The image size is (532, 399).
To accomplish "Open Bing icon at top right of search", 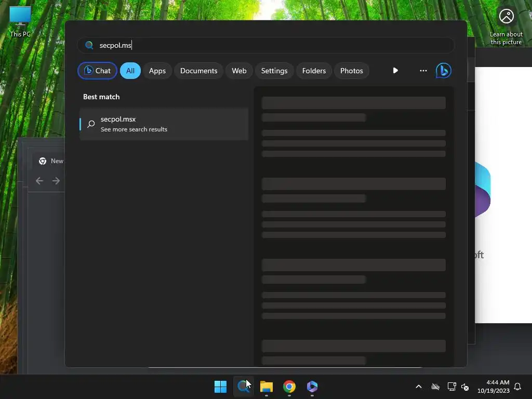I will click(x=444, y=71).
